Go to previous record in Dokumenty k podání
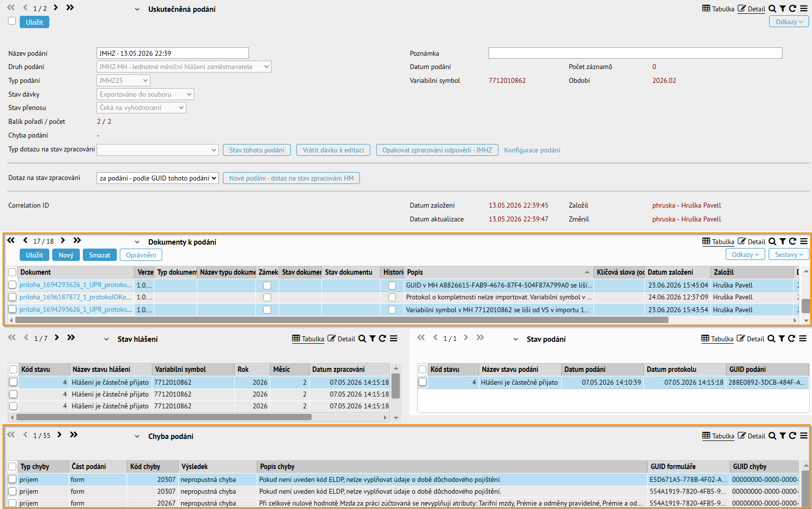Viewport: 812px width, 509px height. click(25, 241)
